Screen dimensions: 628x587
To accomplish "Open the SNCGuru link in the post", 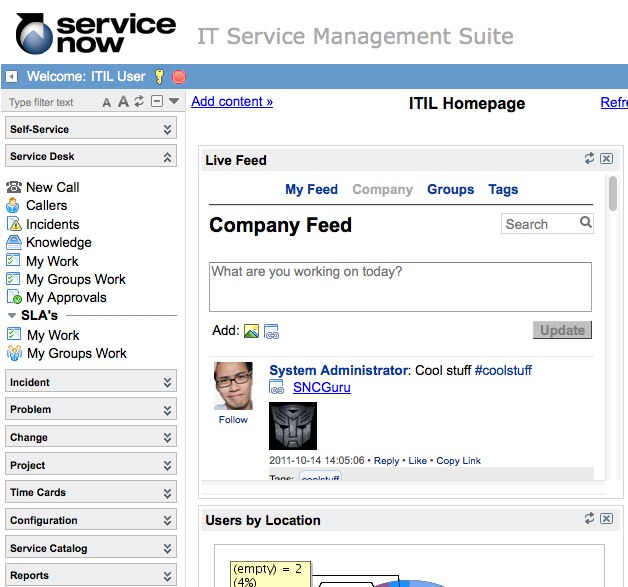I will click(321, 387).
